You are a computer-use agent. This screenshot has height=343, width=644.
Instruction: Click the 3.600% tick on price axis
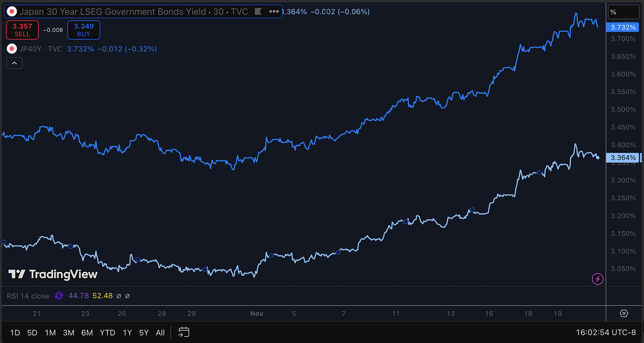[623, 74]
